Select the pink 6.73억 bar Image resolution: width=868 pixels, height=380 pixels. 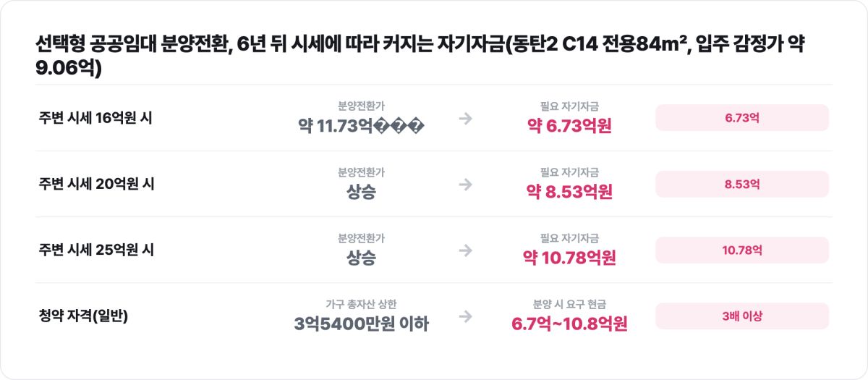point(742,118)
